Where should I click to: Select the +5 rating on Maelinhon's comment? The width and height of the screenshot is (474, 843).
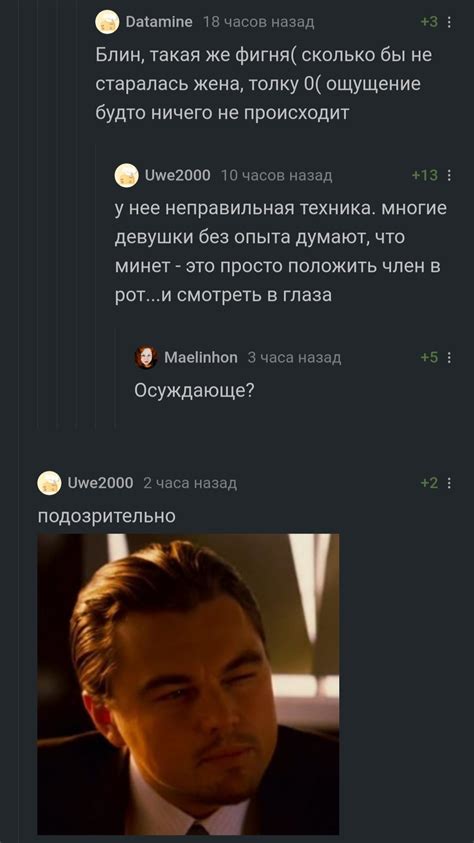(x=429, y=358)
